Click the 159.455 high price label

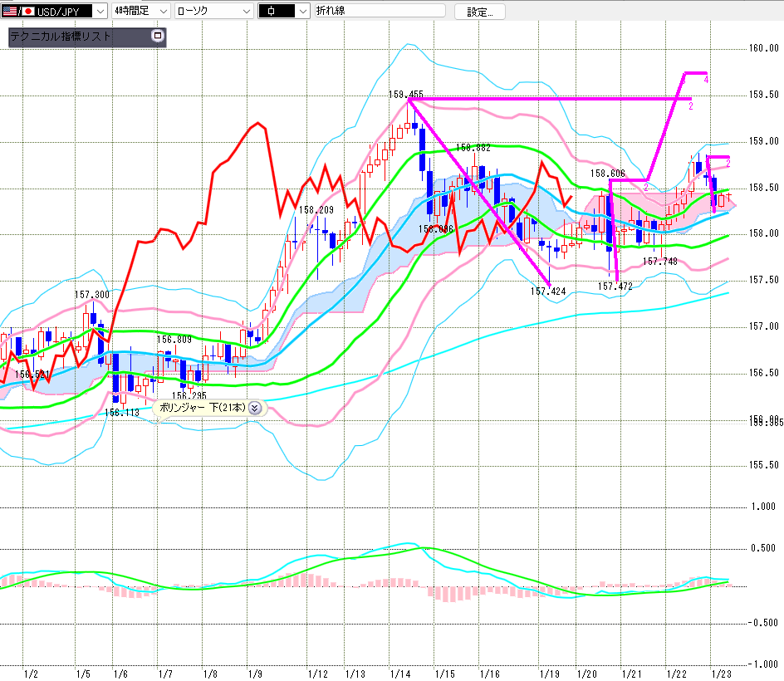click(x=405, y=94)
